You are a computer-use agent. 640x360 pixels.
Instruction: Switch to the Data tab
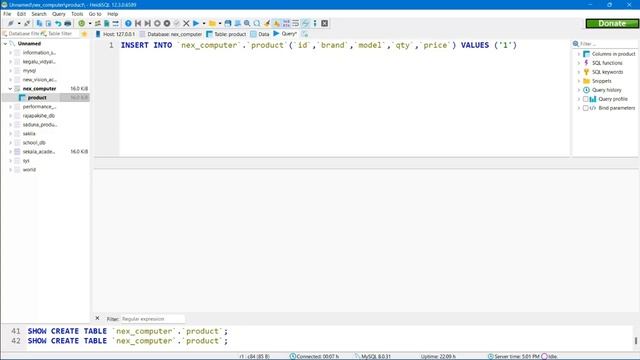tap(260, 34)
